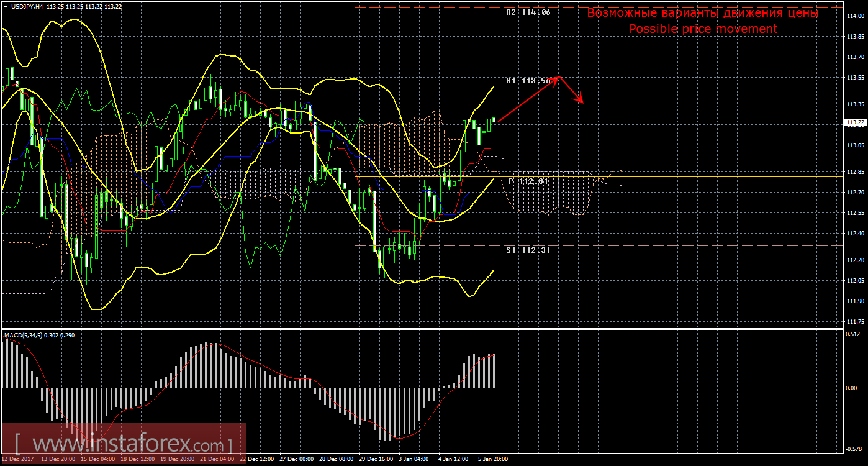Click the 113.70 price axis label
The height and width of the screenshot is (466, 868).
pyautogui.click(x=856, y=57)
